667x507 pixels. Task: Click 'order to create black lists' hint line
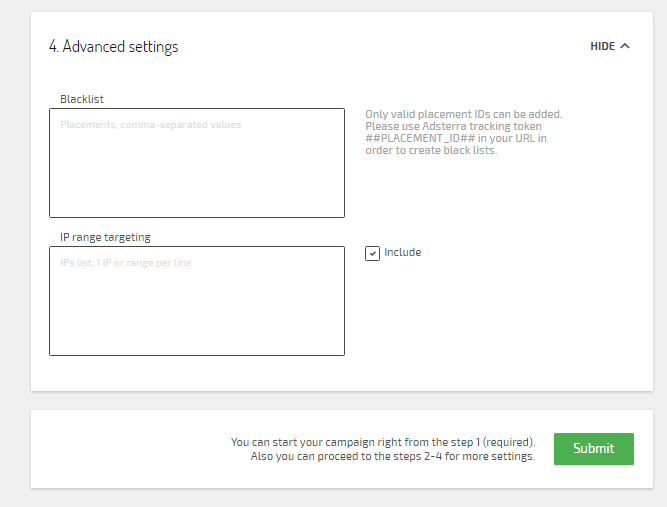point(431,150)
